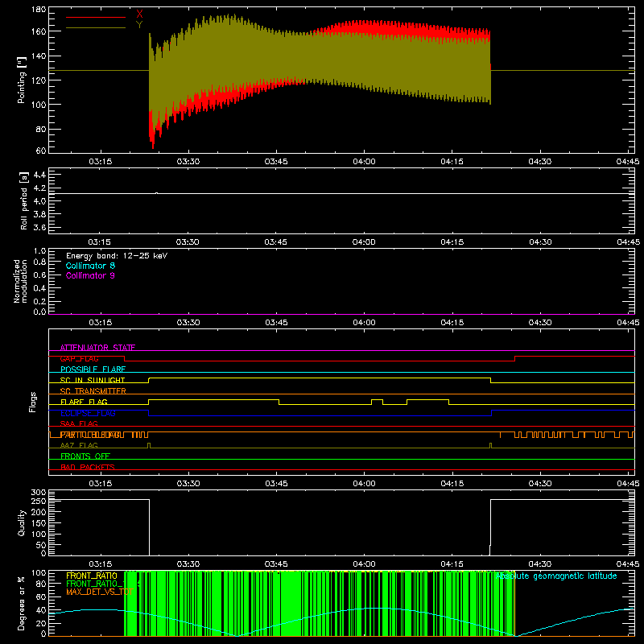
Task: Select the Y legend label
Action: point(139,24)
